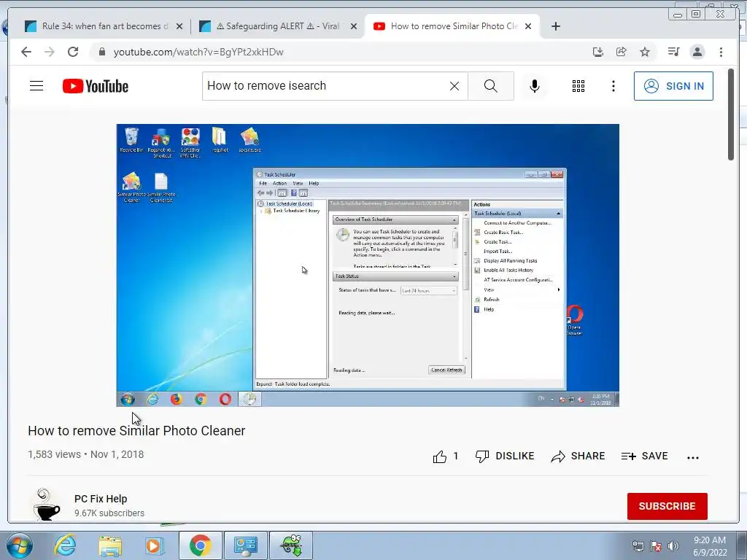
Task: Open Chrome media controls icon
Action: pyautogui.click(x=673, y=52)
